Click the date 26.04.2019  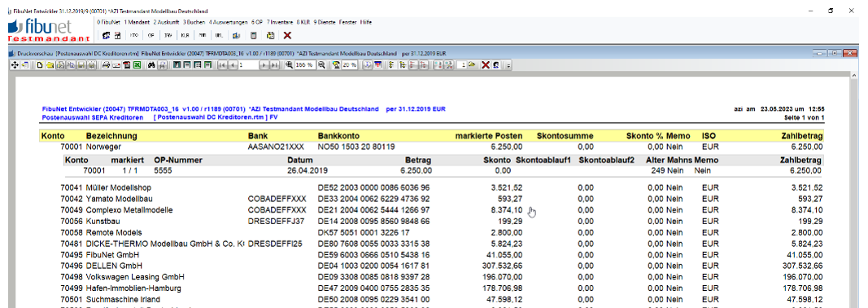click(308, 171)
